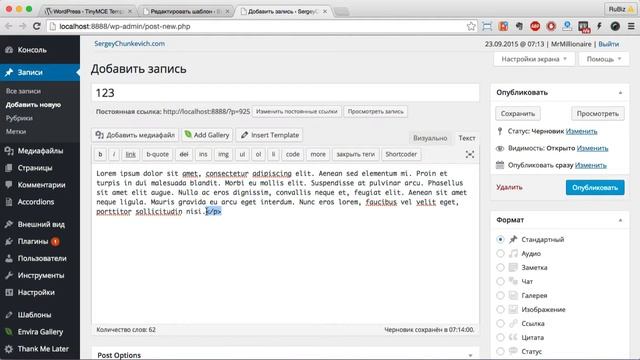
Task: Click Изменить link next to Статус
Action: point(581,131)
